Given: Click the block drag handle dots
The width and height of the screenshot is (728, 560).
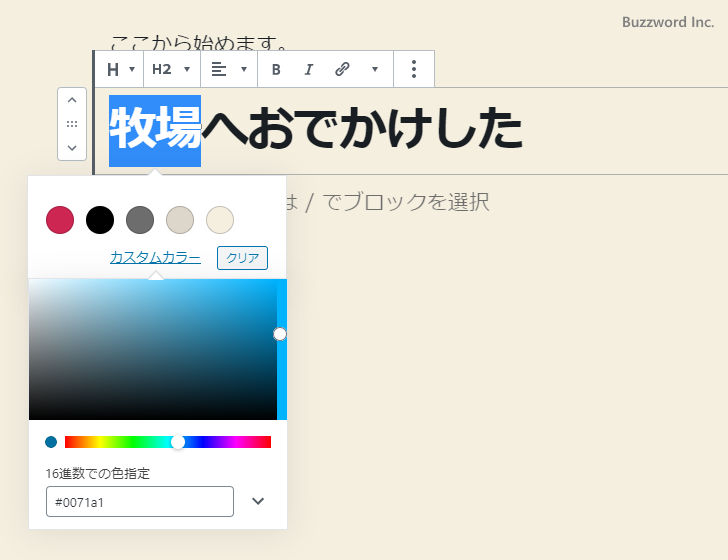Looking at the screenshot, I should [72, 124].
